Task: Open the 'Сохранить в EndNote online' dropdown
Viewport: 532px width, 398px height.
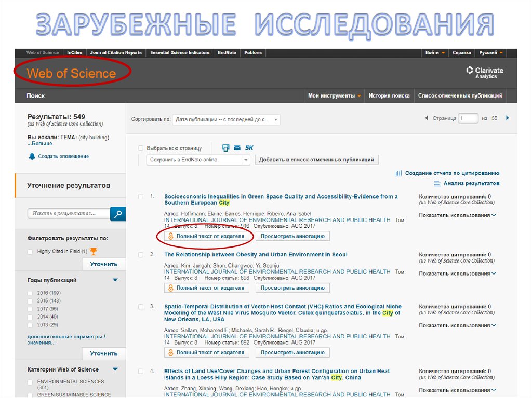Action: click(x=198, y=160)
